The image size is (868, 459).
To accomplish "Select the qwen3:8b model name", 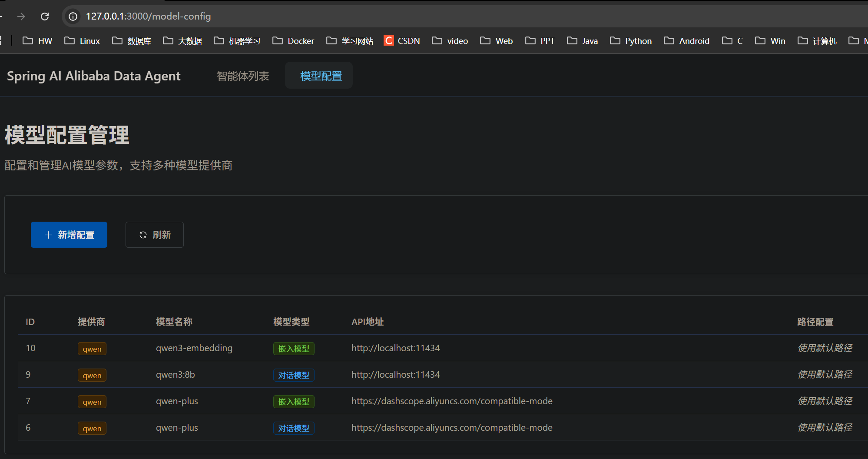I will click(x=176, y=375).
